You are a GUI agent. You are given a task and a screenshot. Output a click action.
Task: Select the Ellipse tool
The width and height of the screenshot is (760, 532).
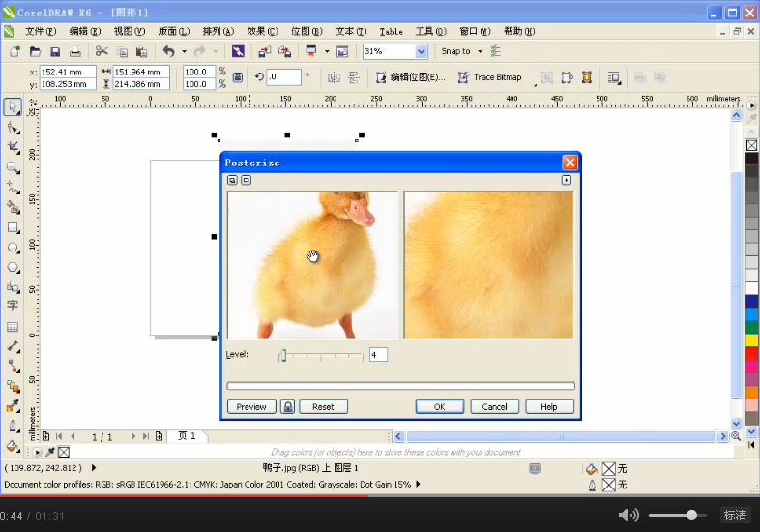point(13,248)
